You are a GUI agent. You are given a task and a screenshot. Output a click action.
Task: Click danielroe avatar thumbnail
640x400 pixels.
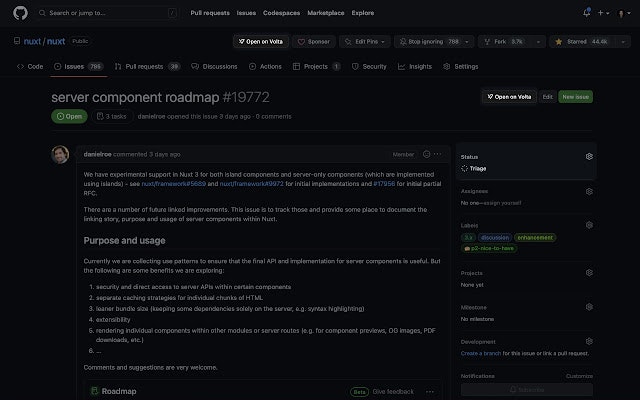coord(60,154)
